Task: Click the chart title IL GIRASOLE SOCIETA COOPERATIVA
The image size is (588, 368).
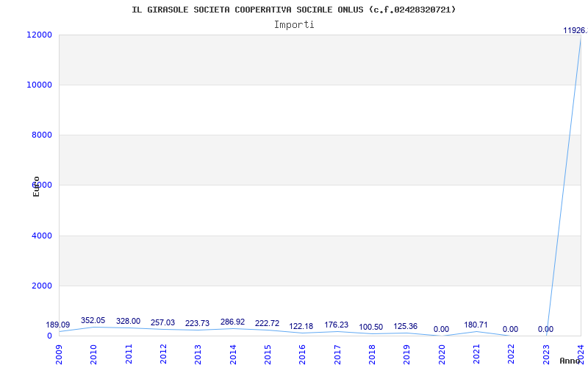Action: tap(294, 10)
